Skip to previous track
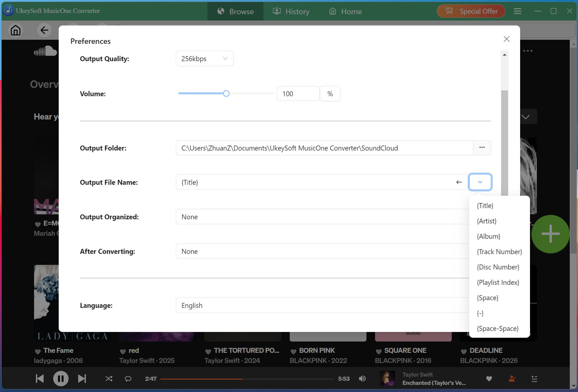The width and height of the screenshot is (578, 392). 40,379
